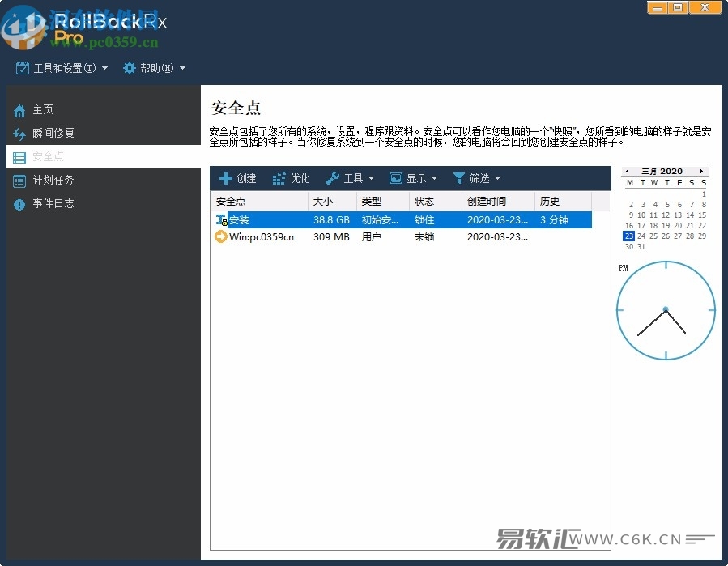The width and height of the screenshot is (728, 566).
Task: Click the 优化 optimize icon
Action: [x=279, y=178]
